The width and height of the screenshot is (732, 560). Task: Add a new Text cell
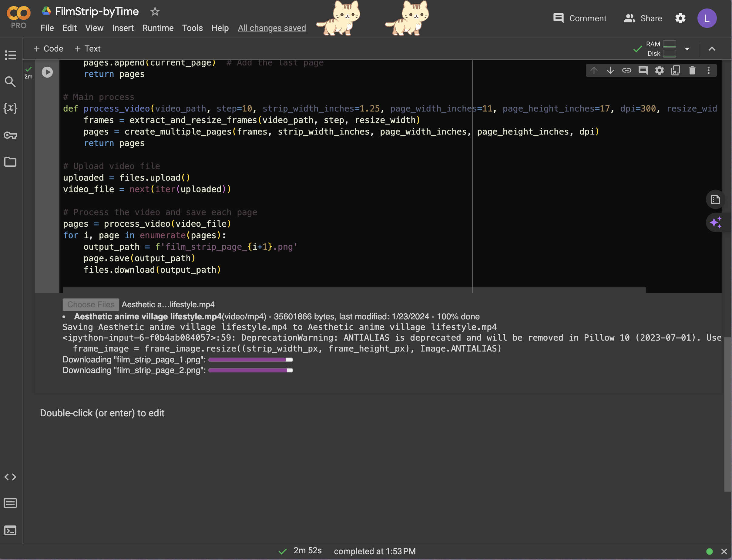pos(87,49)
